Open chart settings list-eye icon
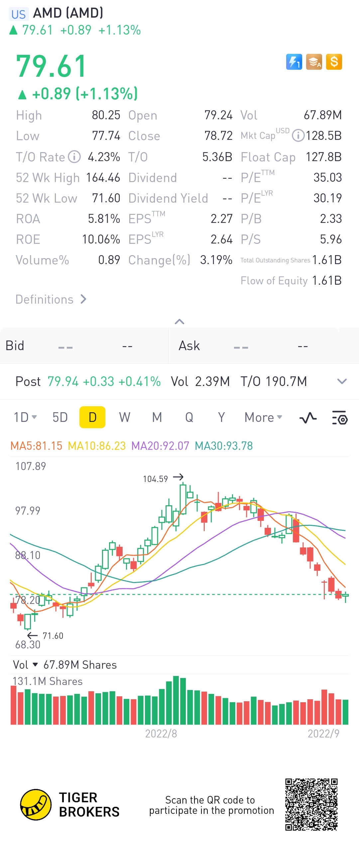The image size is (359, 868). [339, 418]
